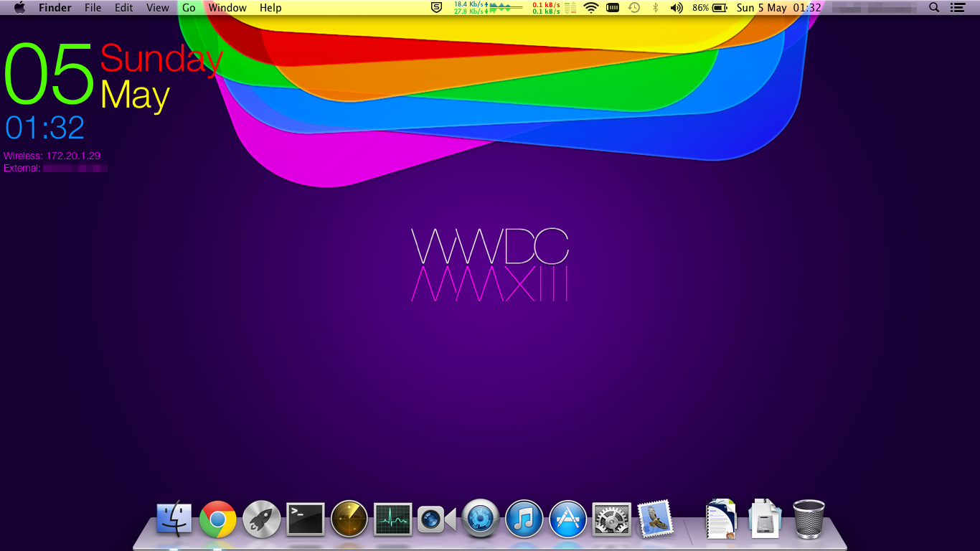Viewport: 980px width, 551px height.
Task: Open the blue sphere app in Dock
Action: [481, 518]
